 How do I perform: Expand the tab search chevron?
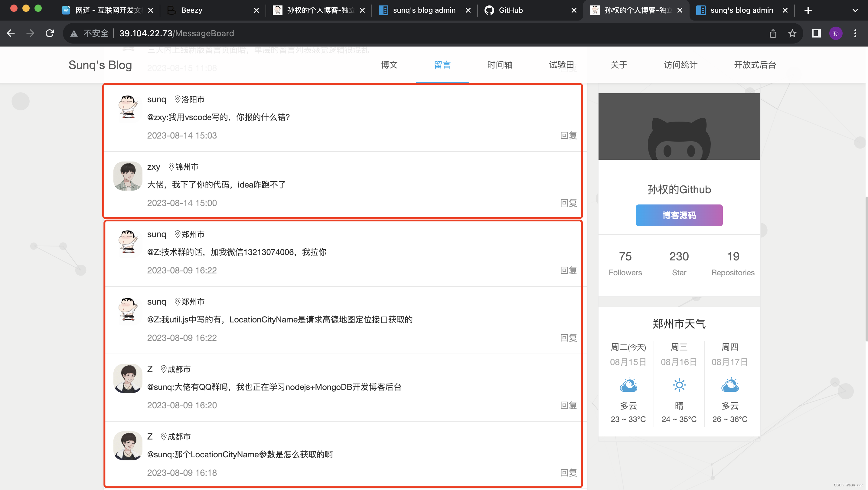(x=855, y=11)
